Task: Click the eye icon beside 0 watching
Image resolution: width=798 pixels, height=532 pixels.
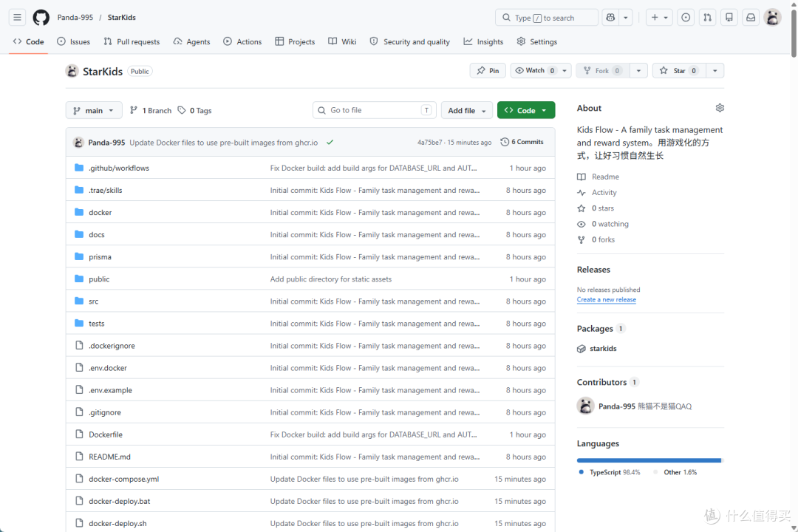Action: coord(582,224)
